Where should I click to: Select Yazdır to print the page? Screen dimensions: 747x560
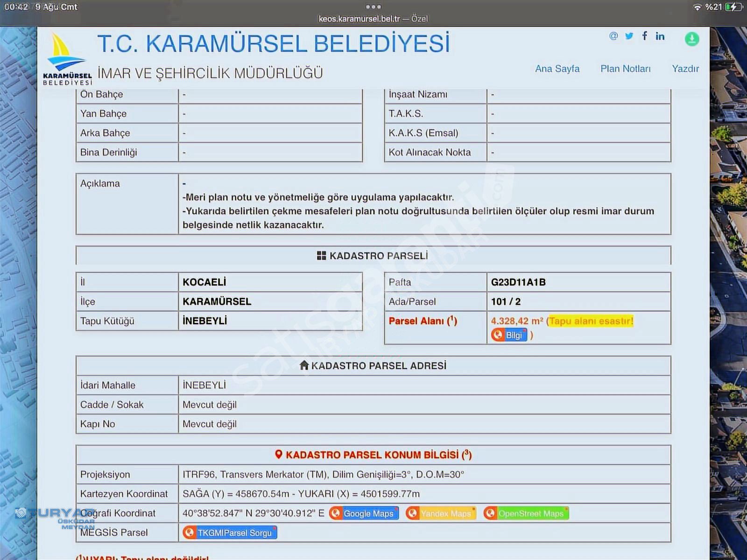[685, 69]
